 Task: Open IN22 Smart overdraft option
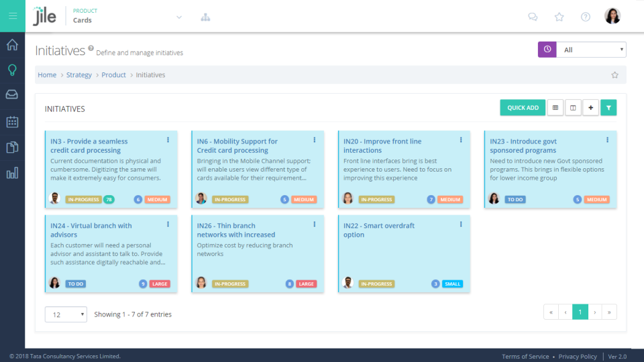[x=378, y=230]
